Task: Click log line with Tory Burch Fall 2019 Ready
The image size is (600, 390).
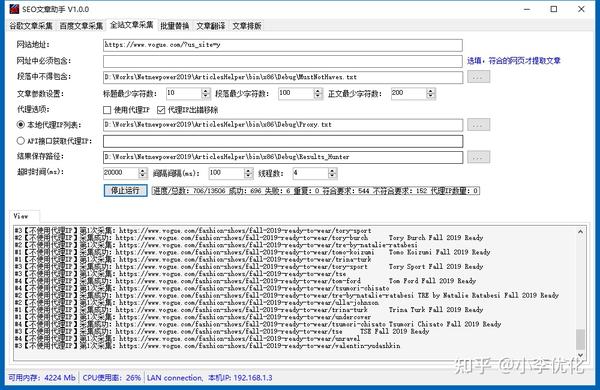Action: [249, 238]
